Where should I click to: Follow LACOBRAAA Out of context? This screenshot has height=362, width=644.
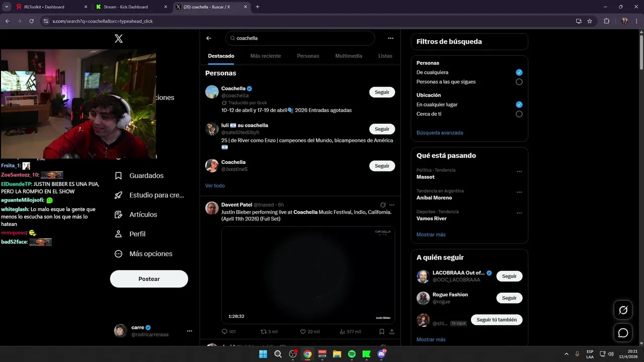tap(509, 276)
